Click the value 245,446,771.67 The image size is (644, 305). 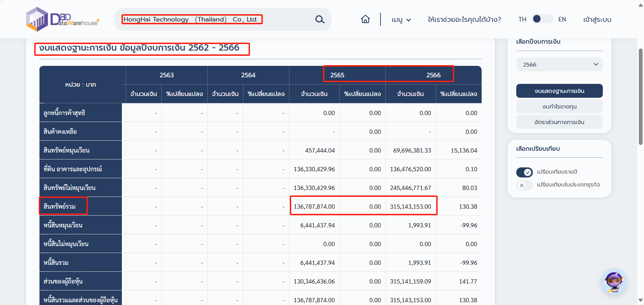(411, 188)
